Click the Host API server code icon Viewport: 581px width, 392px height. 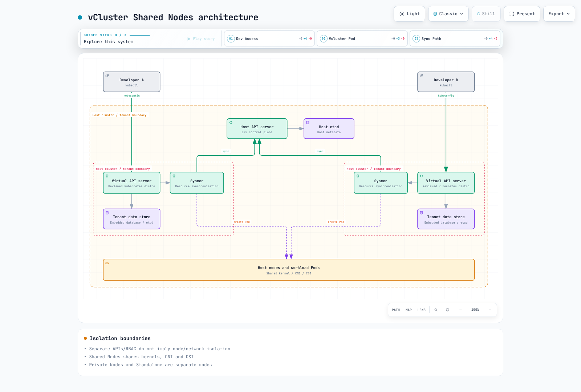click(231, 123)
